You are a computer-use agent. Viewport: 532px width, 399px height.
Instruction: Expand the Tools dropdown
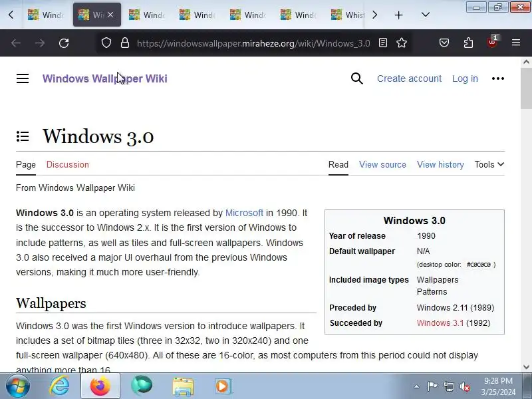coord(489,164)
